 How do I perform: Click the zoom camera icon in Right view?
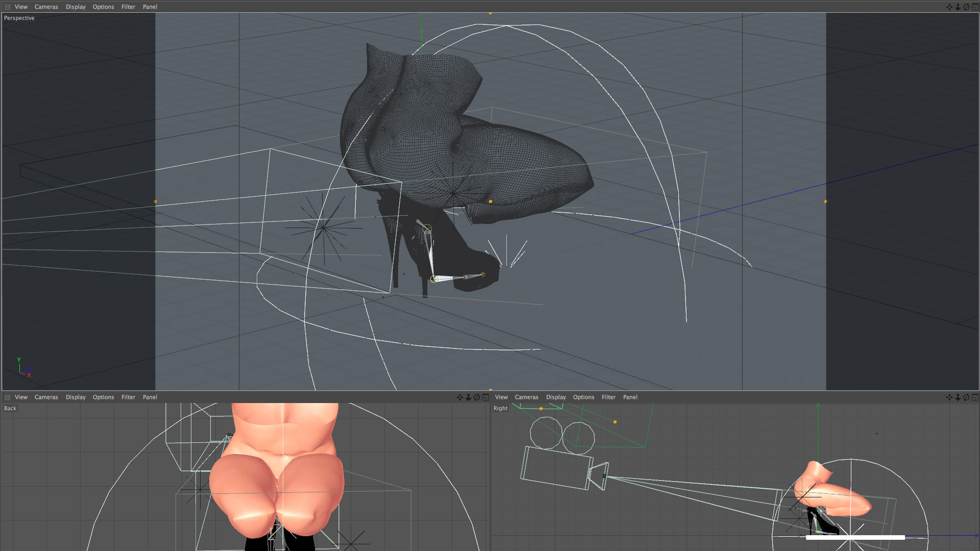point(958,397)
